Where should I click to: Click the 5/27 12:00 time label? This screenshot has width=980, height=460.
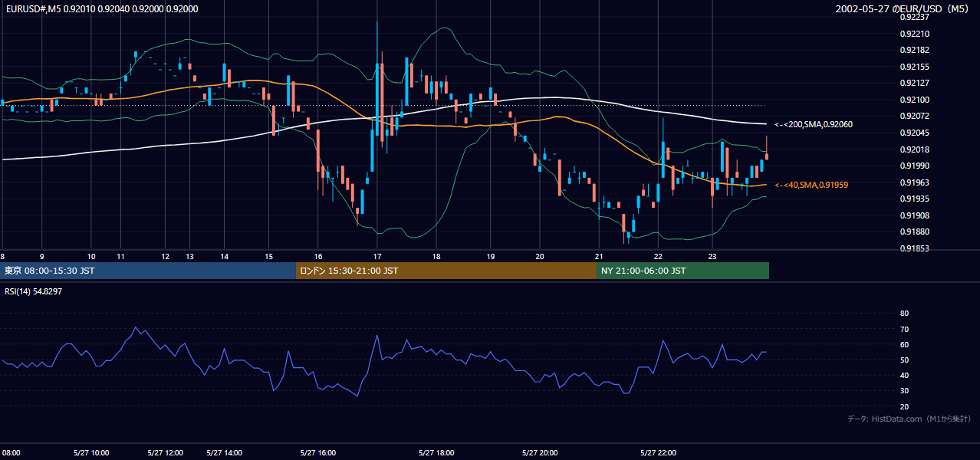pyautogui.click(x=166, y=453)
